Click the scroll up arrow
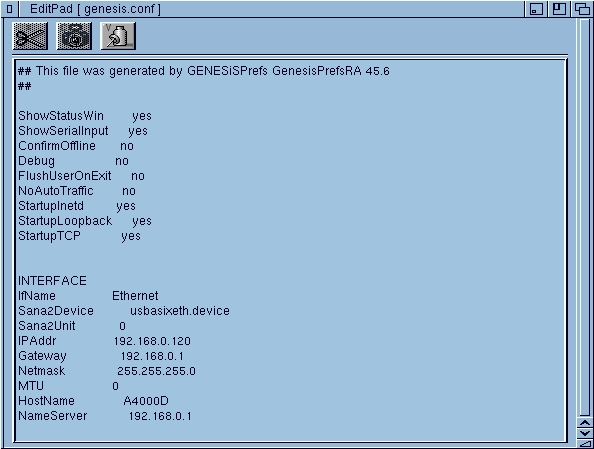The image size is (594, 449). (585, 423)
